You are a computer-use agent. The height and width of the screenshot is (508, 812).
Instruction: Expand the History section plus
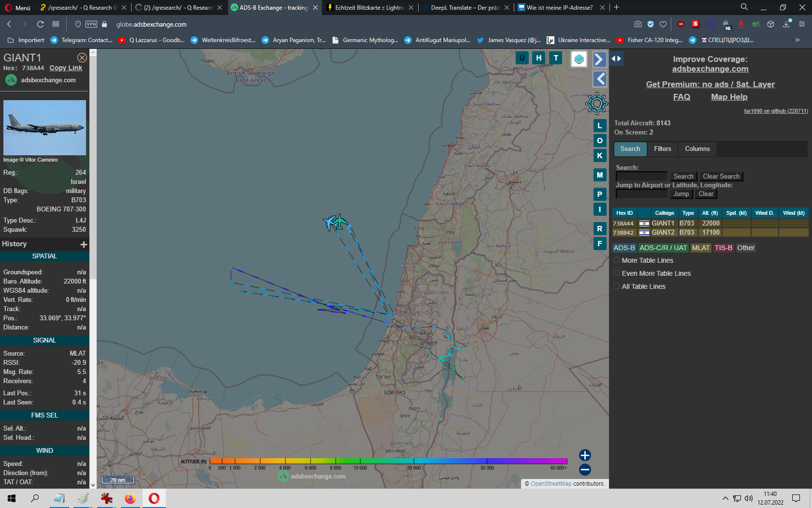[x=84, y=244]
